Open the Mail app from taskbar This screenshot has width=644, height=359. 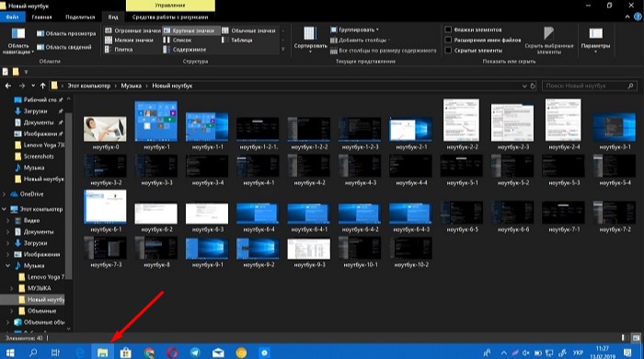click(x=219, y=353)
